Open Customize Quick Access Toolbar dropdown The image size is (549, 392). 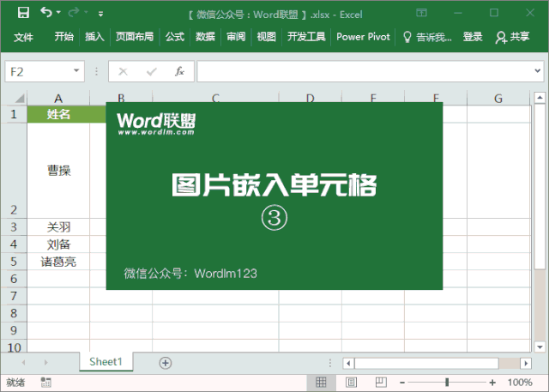pyautogui.click(x=101, y=14)
